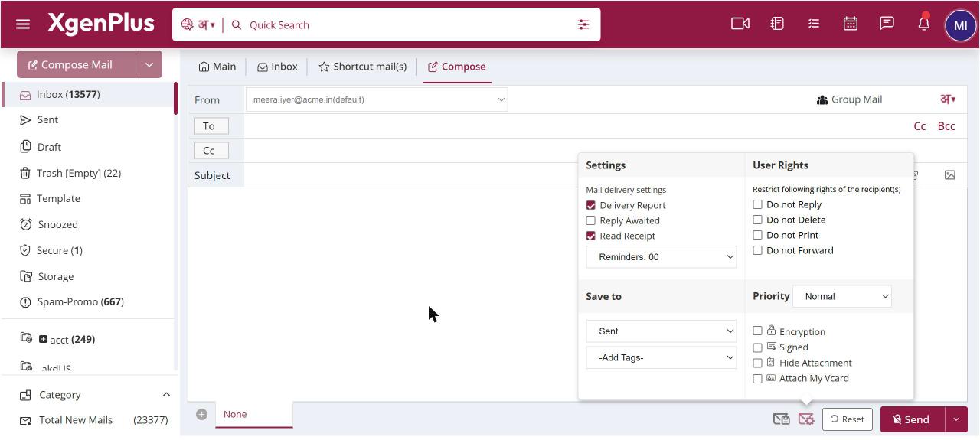Click the Send button

[913, 419]
